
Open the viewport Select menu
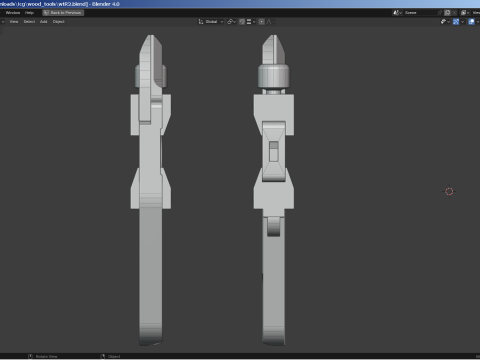(x=29, y=22)
